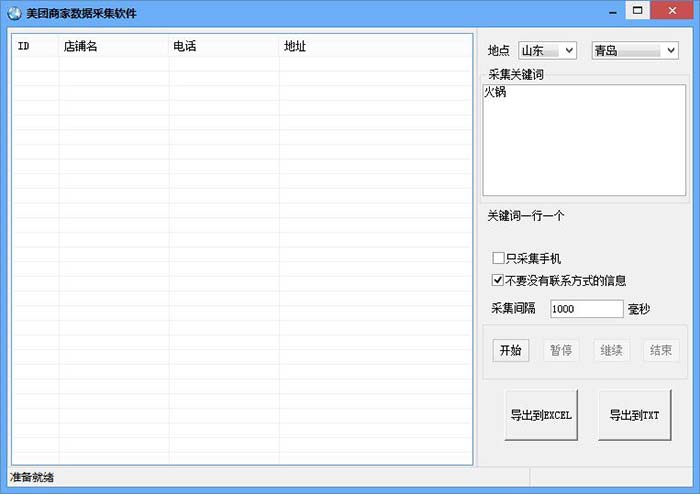Click the 继续 resume button

point(611,350)
